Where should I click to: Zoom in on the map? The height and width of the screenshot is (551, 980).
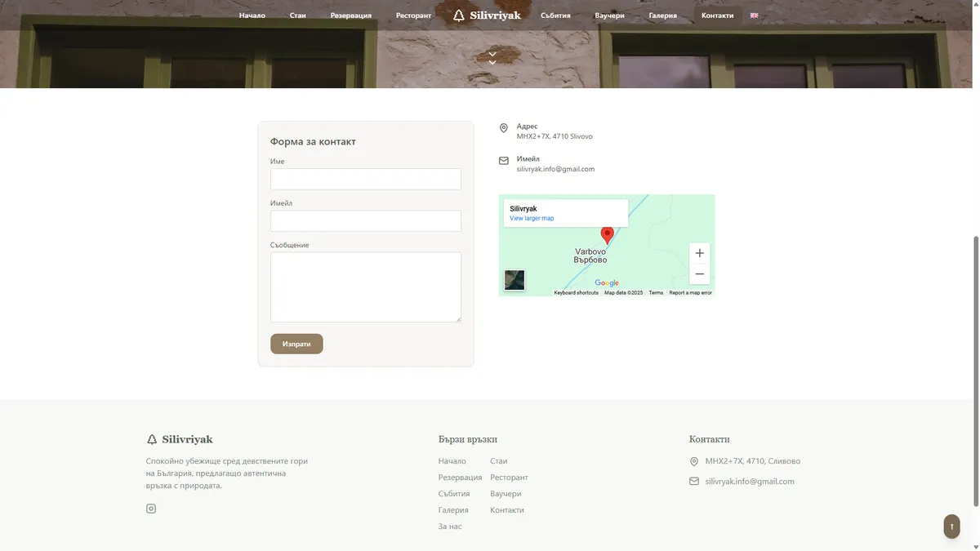click(x=699, y=253)
